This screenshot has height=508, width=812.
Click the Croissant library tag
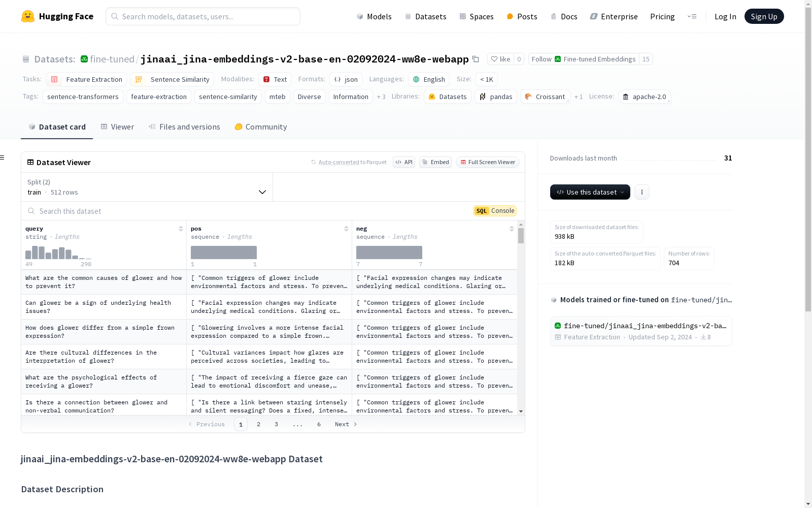point(545,97)
